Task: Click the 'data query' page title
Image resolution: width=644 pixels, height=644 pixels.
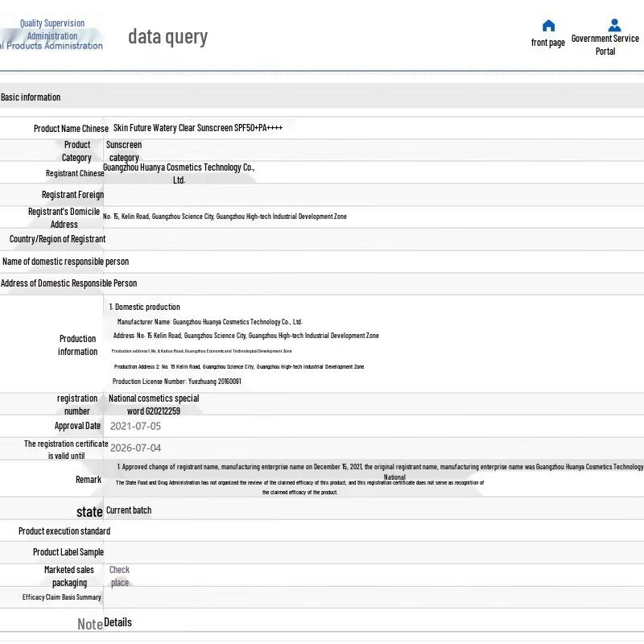Action: (167, 36)
